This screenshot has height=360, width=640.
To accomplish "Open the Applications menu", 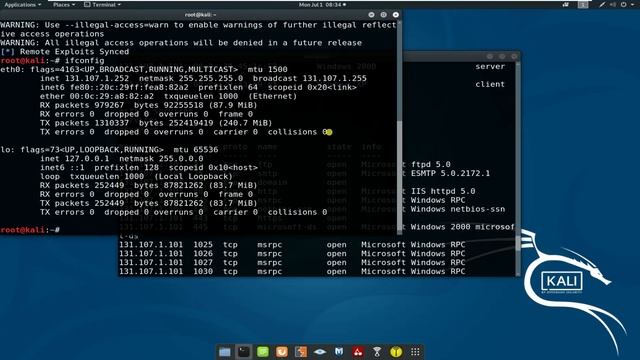I will (22, 4).
